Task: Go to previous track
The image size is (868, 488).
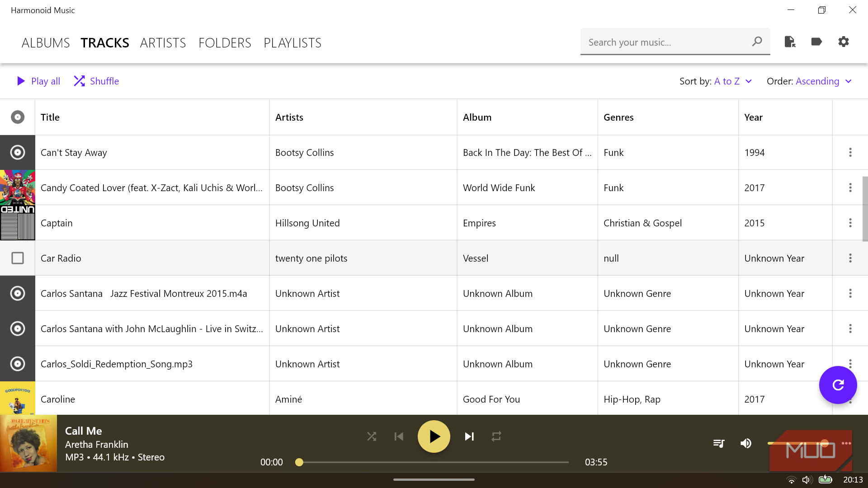Action: pyautogui.click(x=399, y=436)
